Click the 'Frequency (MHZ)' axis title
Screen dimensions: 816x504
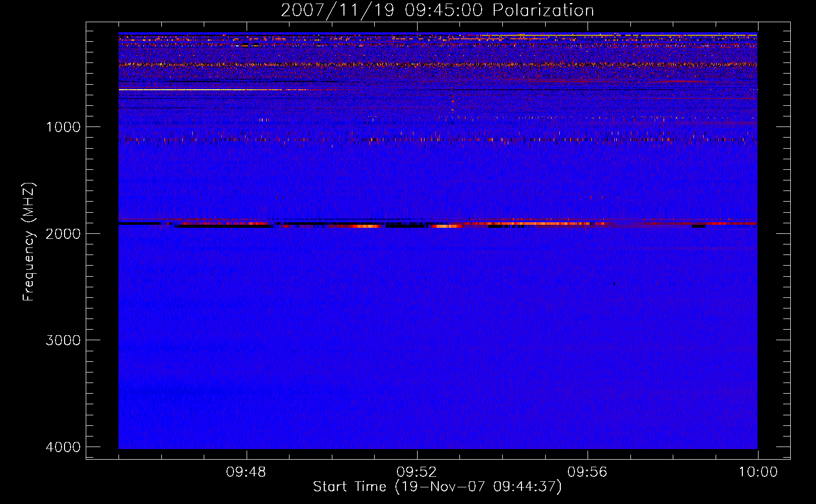29,242
